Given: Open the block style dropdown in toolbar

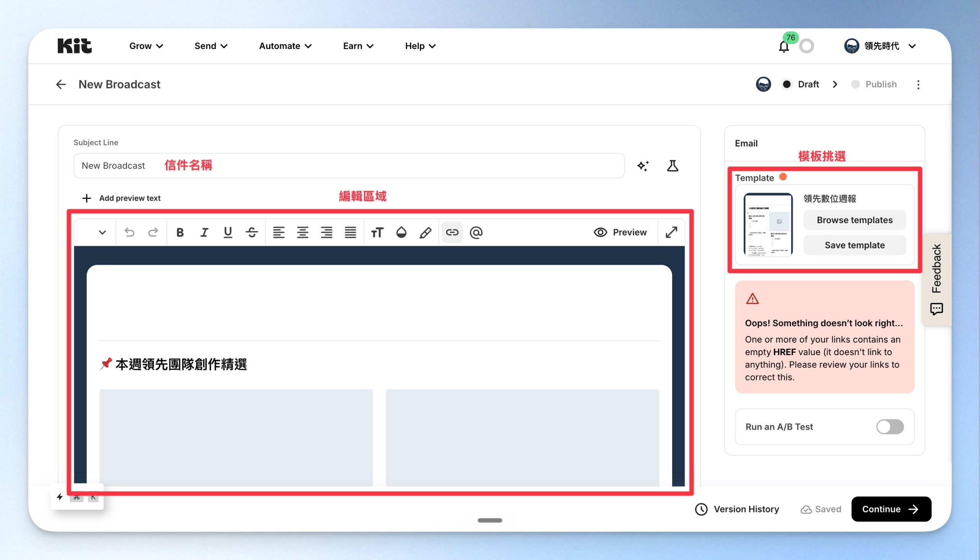Looking at the screenshot, I should click(102, 232).
